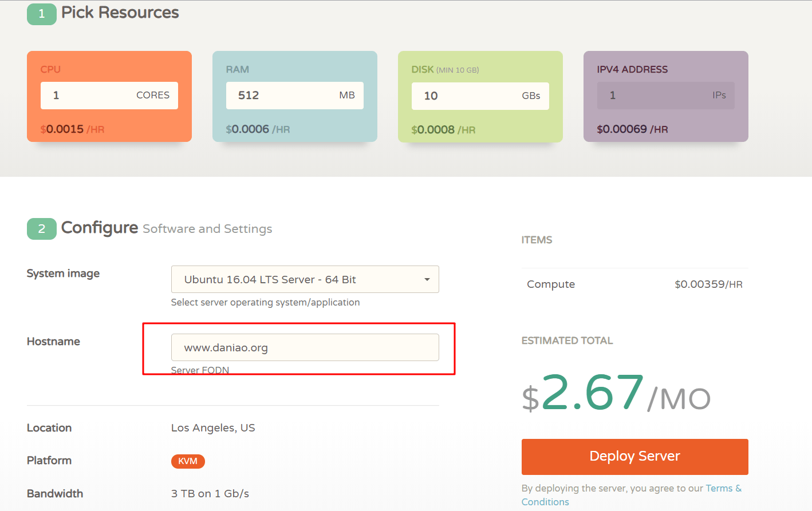This screenshot has width=812, height=511.
Task: Click the $2.67/MO estimated total
Action: click(616, 393)
